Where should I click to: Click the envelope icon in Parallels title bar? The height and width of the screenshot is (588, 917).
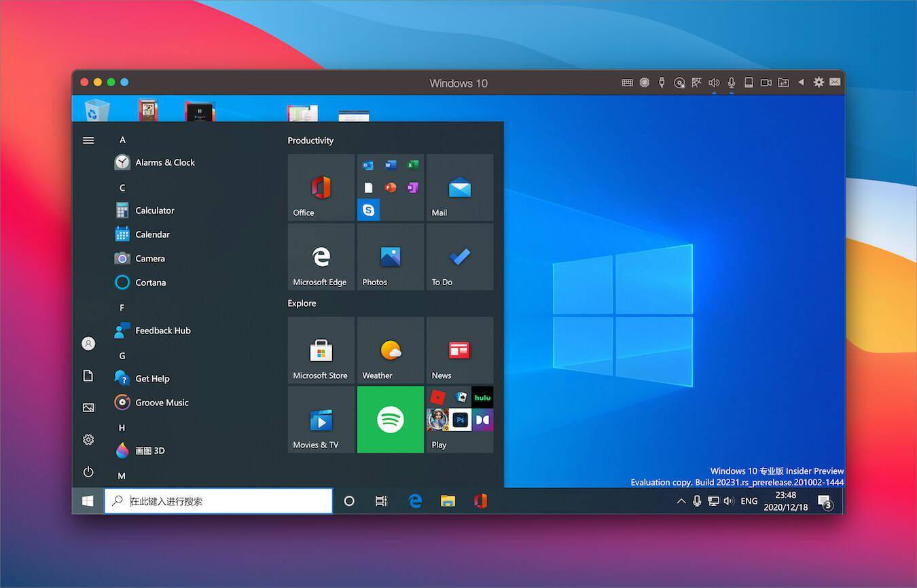coord(835,82)
